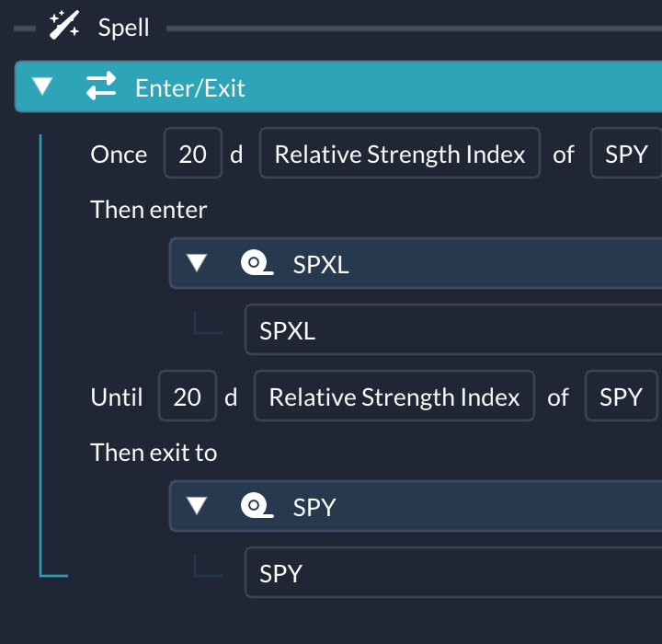Open the Once condition Relative Strength Index dropdown
This screenshot has width=662, height=644.
point(400,153)
